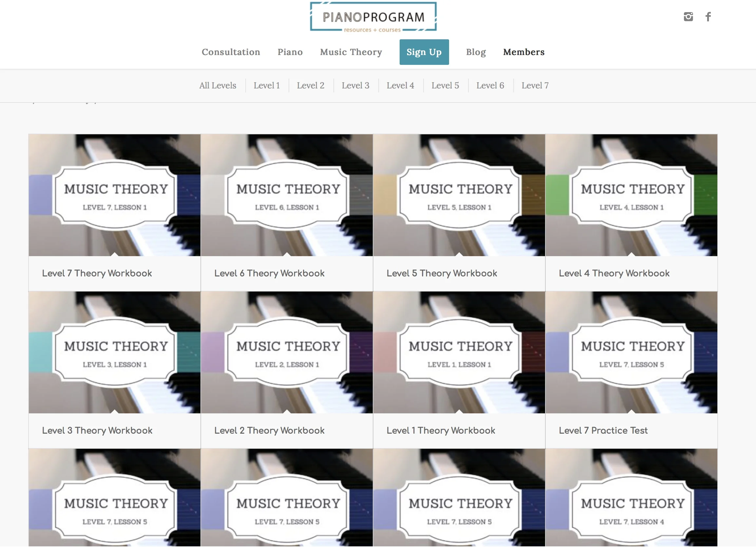Image resolution: width=756 pixels, height=547 pixels.
Task: Open the Level 3, Lesson 1 thumbnail
Action: pyautogui.click(x=114, y=353)
